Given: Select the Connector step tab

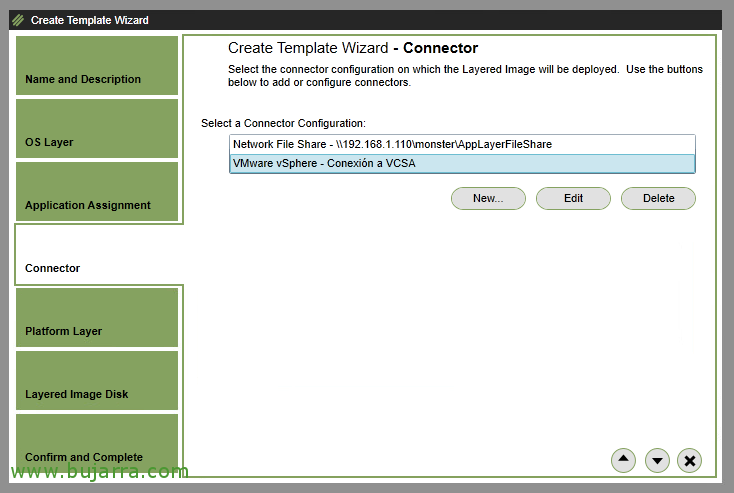Looking at the screenshot, I should [98, 254].
